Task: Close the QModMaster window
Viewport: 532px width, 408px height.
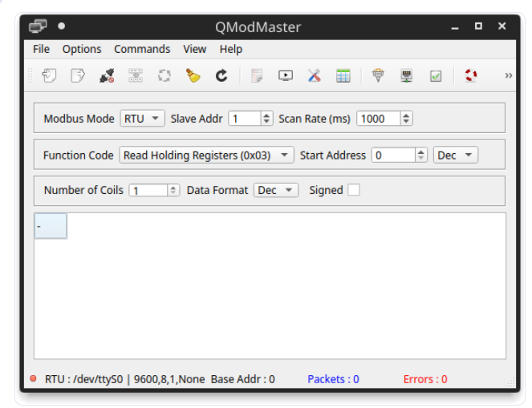Action: point(502,26)
